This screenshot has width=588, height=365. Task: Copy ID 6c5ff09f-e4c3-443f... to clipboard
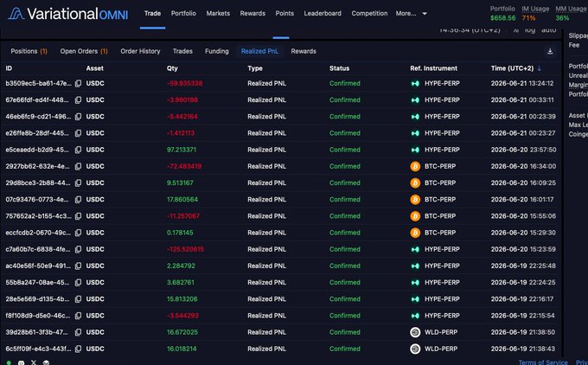click(78, 349)
